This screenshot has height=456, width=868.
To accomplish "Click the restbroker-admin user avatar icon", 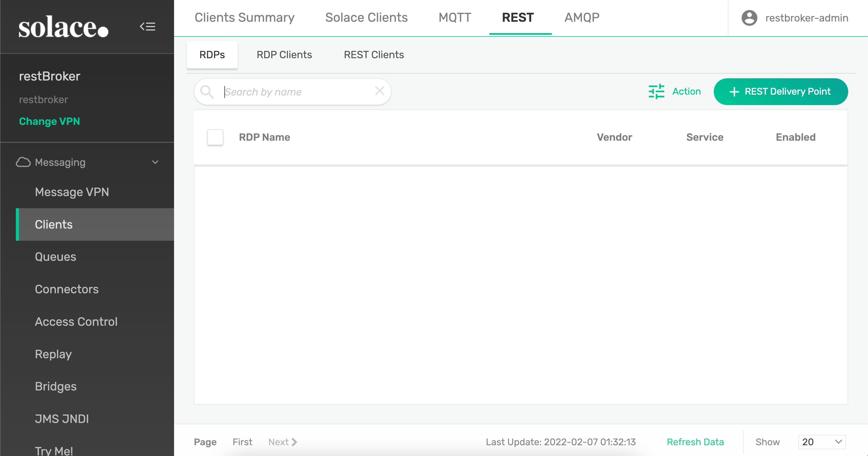I will pyautogui.click(x=749, y=18).
